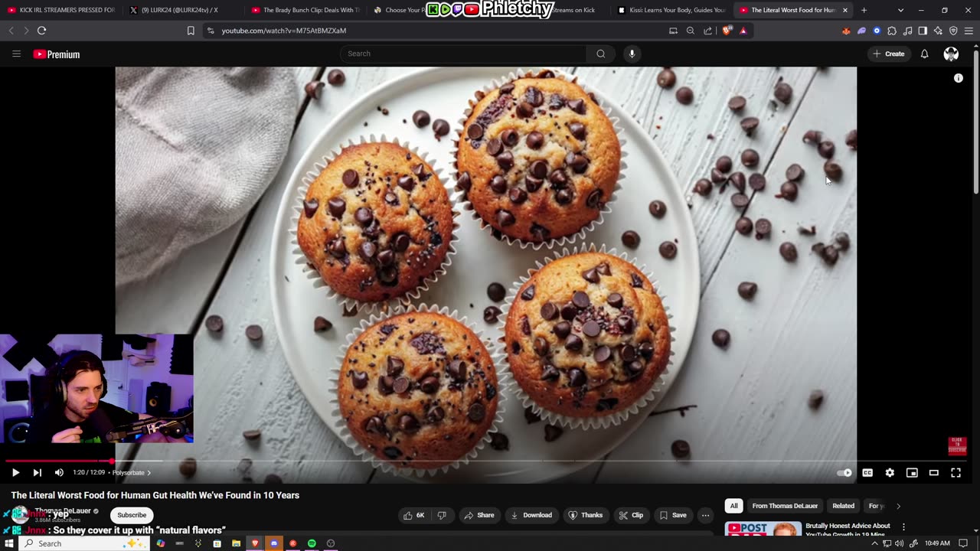
Task: Open the zoom-out magnifier in address bar
Action: coord(691,31)
